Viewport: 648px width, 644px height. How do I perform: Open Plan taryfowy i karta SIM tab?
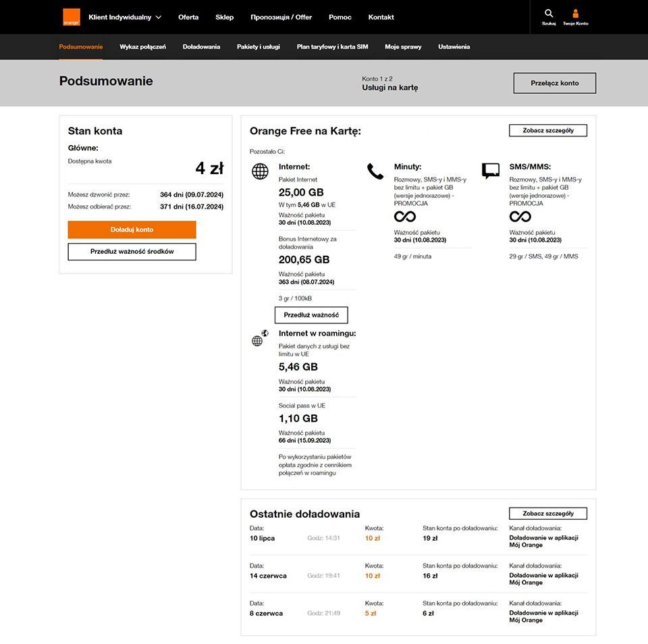(x=332, y=47)
